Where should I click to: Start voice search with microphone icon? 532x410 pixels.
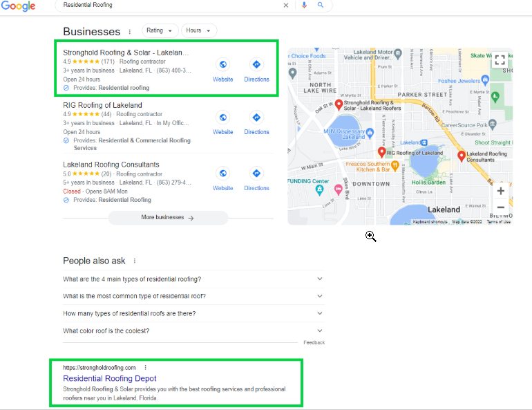pos(304,5)
